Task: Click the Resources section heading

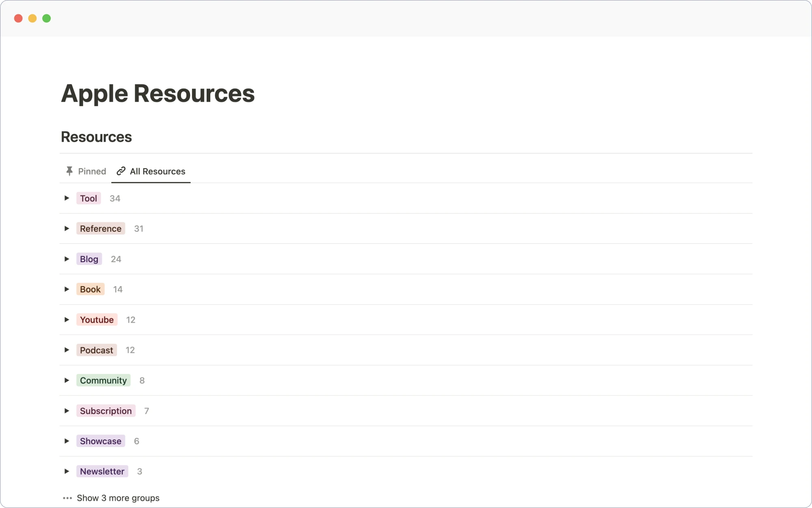Action: pyautogui.click(x=97, y=136)
